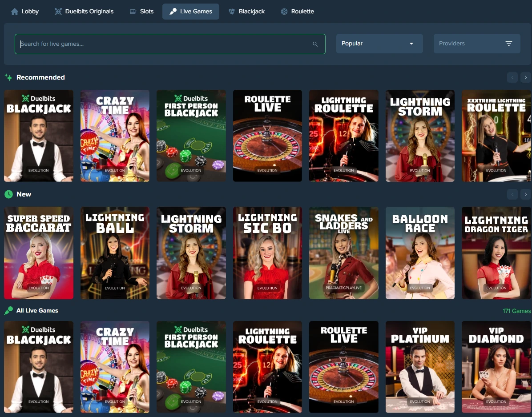The image size is (532, 417).
Task: Click the All Live Games microphone icon
Action: (x=8, y=311)
